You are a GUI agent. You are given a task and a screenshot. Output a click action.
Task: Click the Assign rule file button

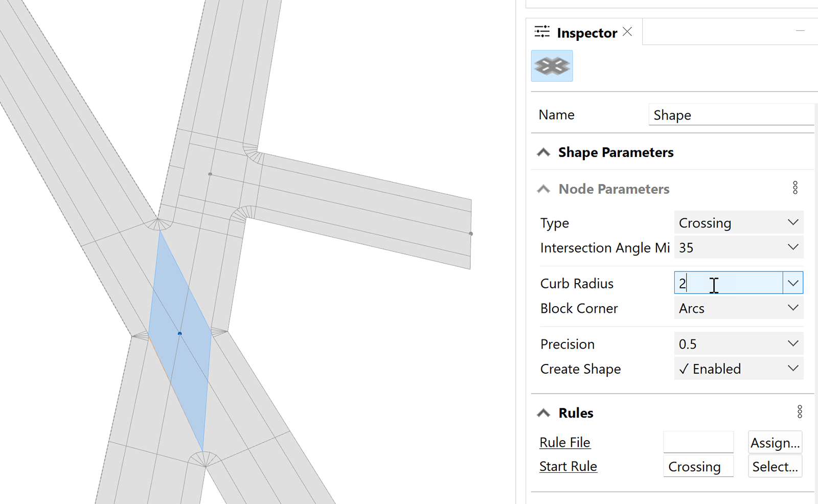775,442
